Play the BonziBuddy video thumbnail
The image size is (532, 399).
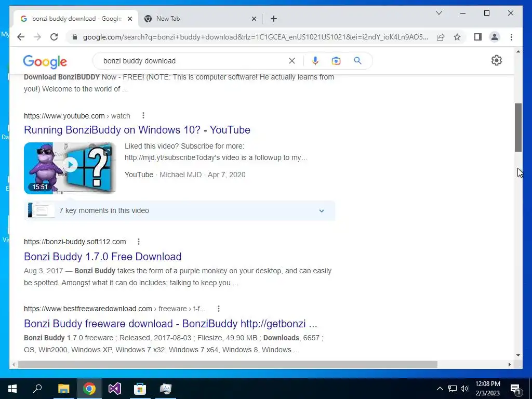(x=70, y=168)
